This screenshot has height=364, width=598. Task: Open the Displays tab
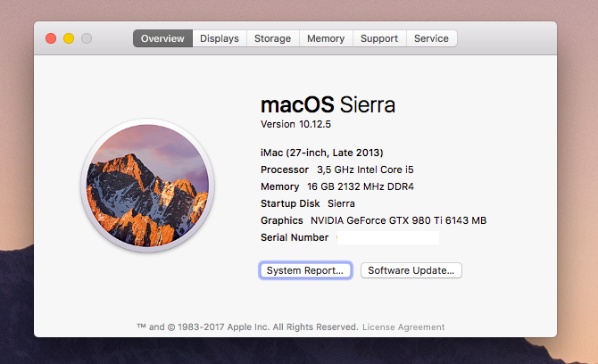[220, 38]
